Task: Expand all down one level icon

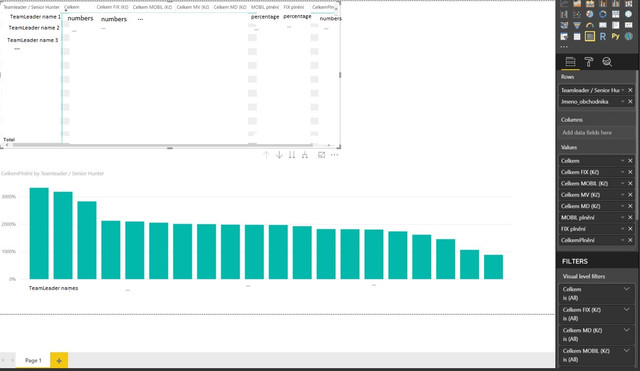Action: [x=304, y=155]
